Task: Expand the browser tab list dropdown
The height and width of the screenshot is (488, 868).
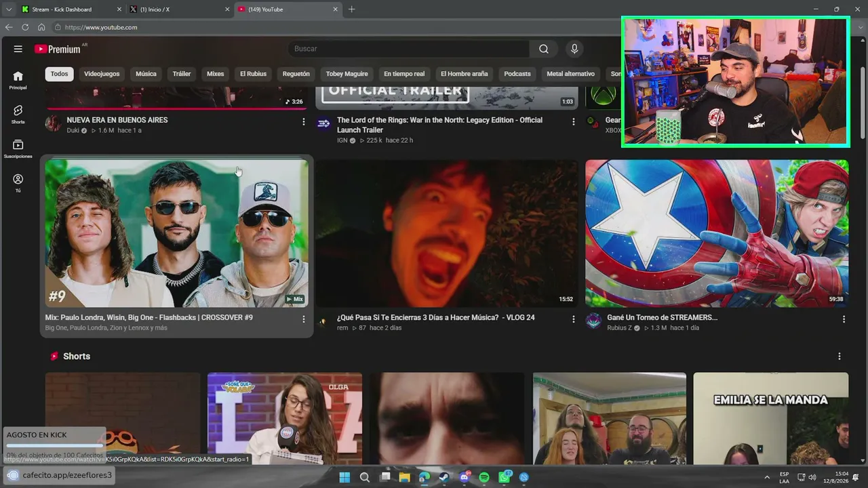Action: pyautogui.click(x=8, y=9)
